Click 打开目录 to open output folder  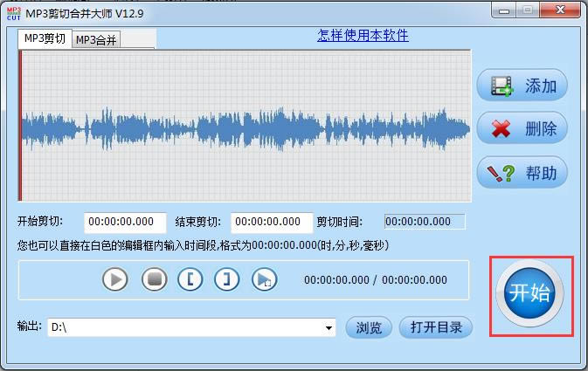[x=436, y=327]
